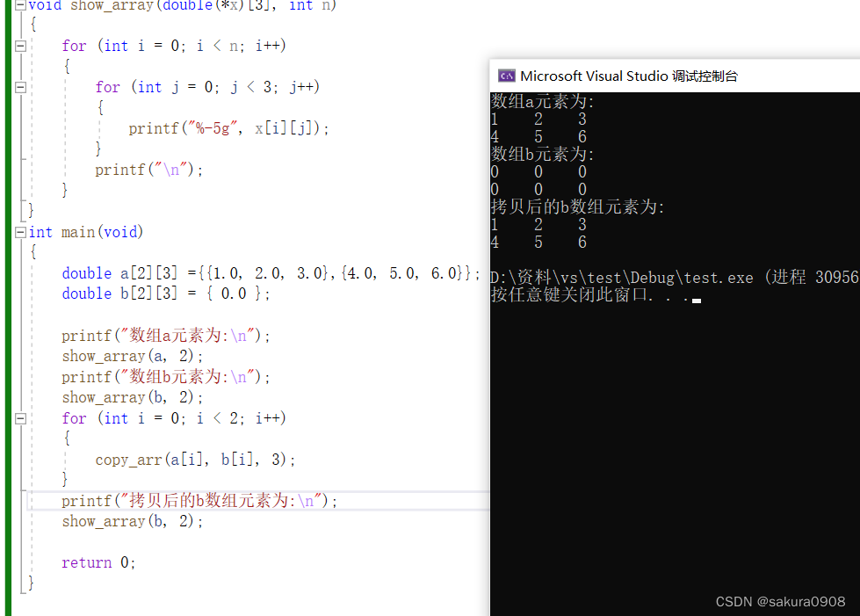Click the printf("数组b元素为:\n") line

[166, 377]
